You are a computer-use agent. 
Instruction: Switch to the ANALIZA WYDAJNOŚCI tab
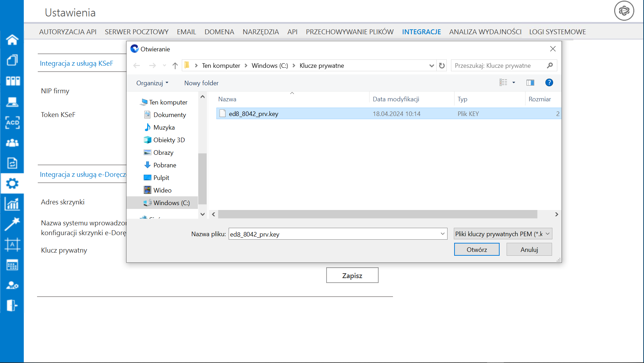[485, 32]
